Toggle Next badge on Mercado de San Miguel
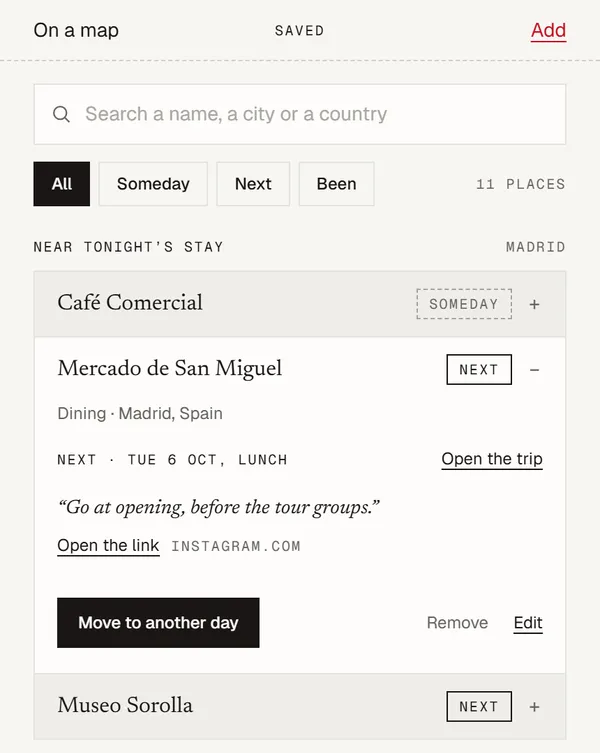The image size is (600, 753). [x=479, y=369]
